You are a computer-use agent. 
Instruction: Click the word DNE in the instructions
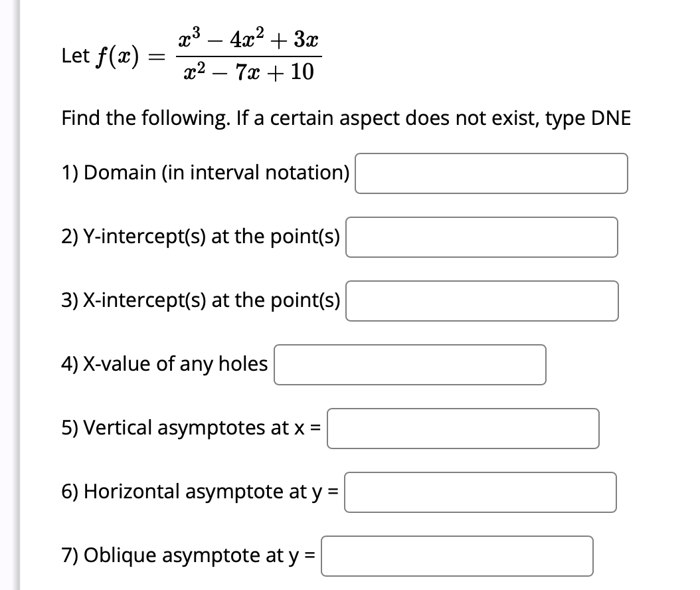612,118
